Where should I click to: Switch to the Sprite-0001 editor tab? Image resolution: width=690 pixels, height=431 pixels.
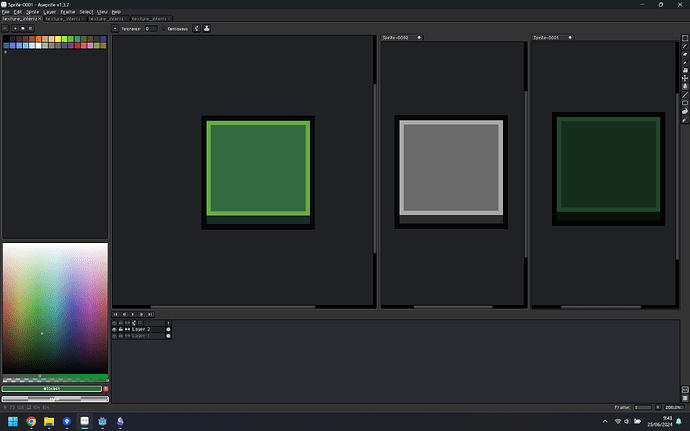tap(552, 37)
